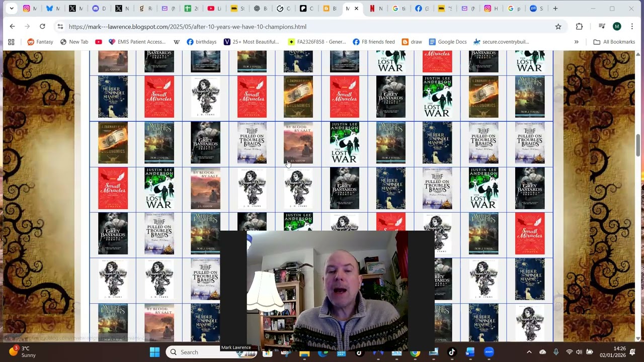Open EMIS Patient Access bookmark
This screenshot has width=644, height=362.
coord(137,42)
